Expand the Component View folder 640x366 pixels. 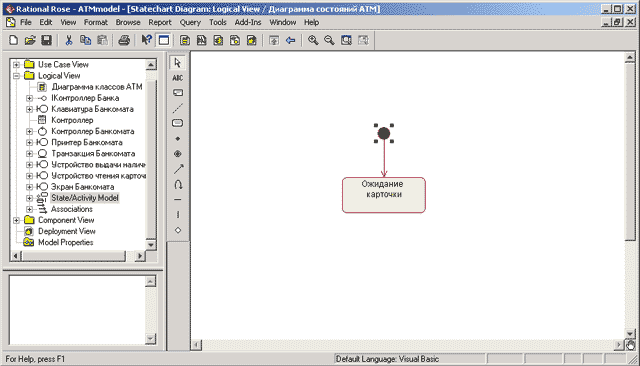[x=16, y=220]
